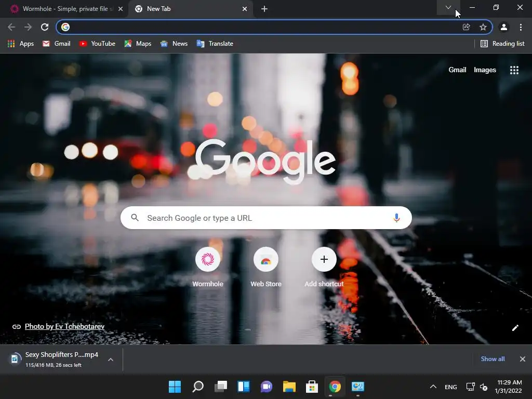Open the Apps bookmark

(x=21, y=44)
